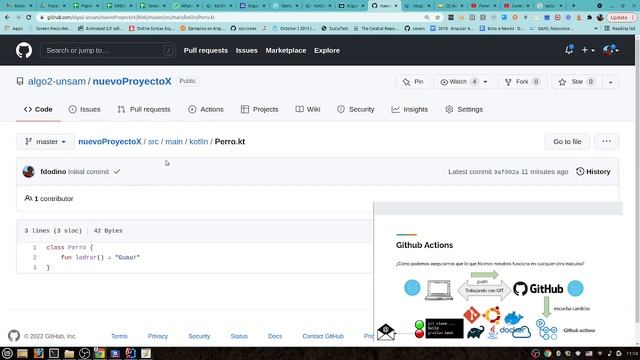The height and width of the screenshot is (360, 640).
Task: Open the browser extensions puzzle icon
Action: (589, 18)
